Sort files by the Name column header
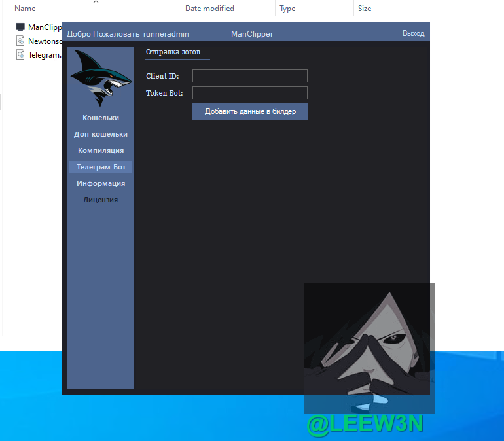Screen dimensions: 504x441 [25, 9]
